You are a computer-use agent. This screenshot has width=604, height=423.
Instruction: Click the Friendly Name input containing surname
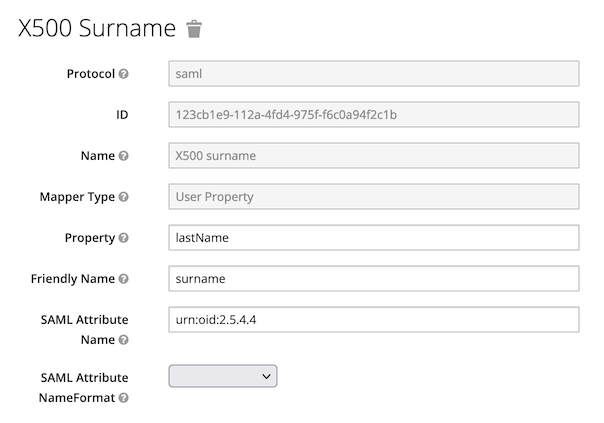[x=374, y=279]
